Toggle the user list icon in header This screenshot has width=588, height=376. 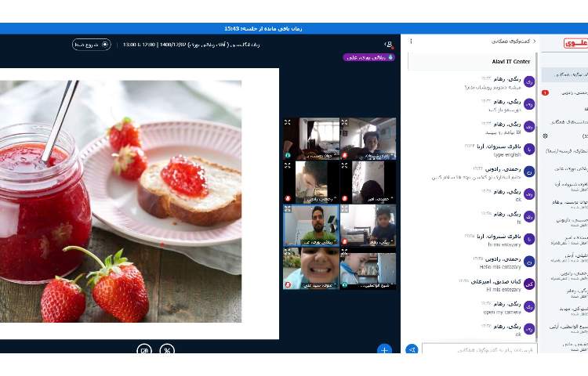pos(388,45)
